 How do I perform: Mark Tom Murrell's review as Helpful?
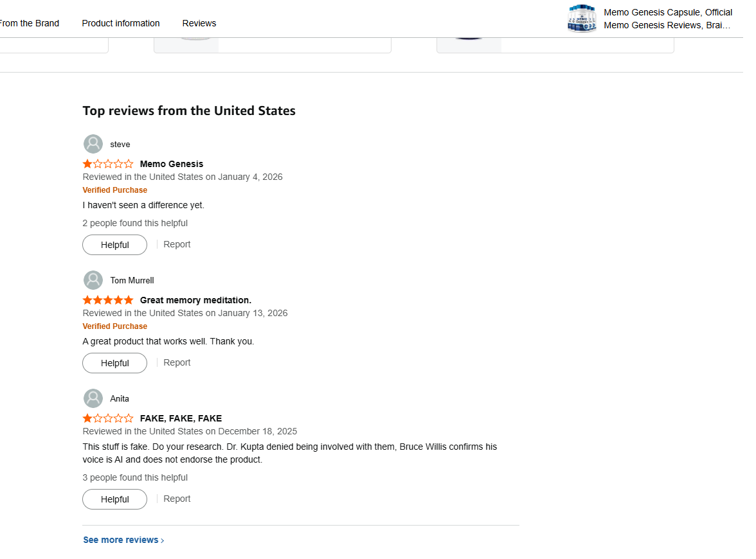tap(114, 363)
